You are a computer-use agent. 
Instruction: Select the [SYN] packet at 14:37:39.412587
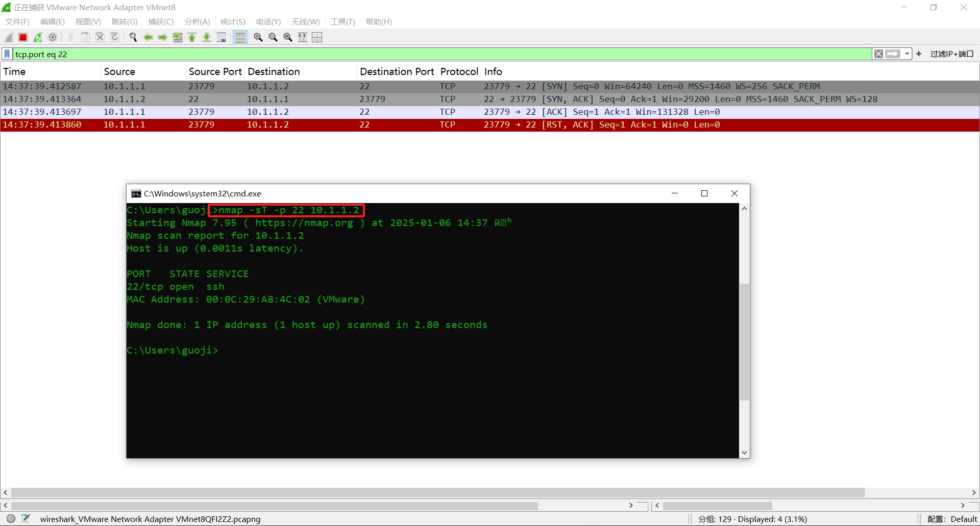[x=490, y=87]
